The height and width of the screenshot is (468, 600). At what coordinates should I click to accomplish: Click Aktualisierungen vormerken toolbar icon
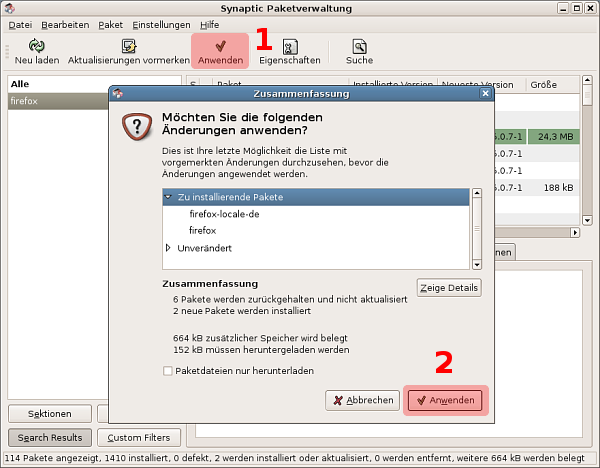coord(129,46)
